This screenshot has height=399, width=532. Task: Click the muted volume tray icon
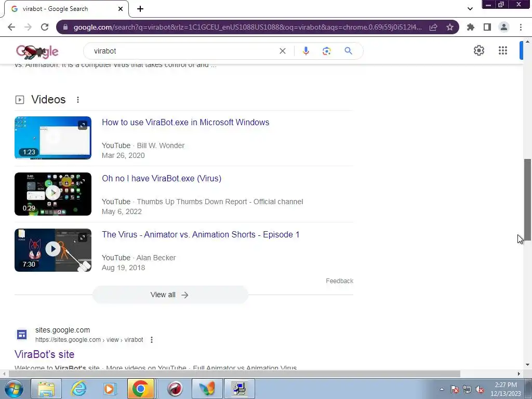480,389
